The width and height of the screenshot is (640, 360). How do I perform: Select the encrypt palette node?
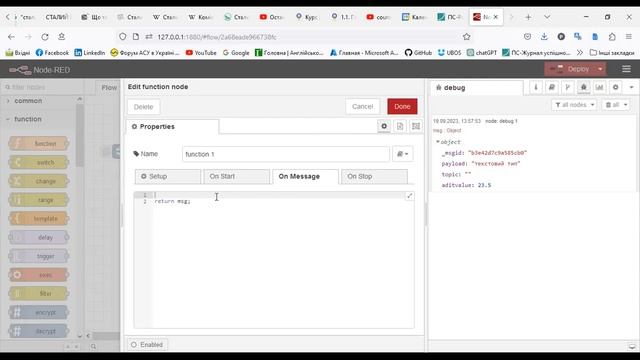[x=39, y=313]
